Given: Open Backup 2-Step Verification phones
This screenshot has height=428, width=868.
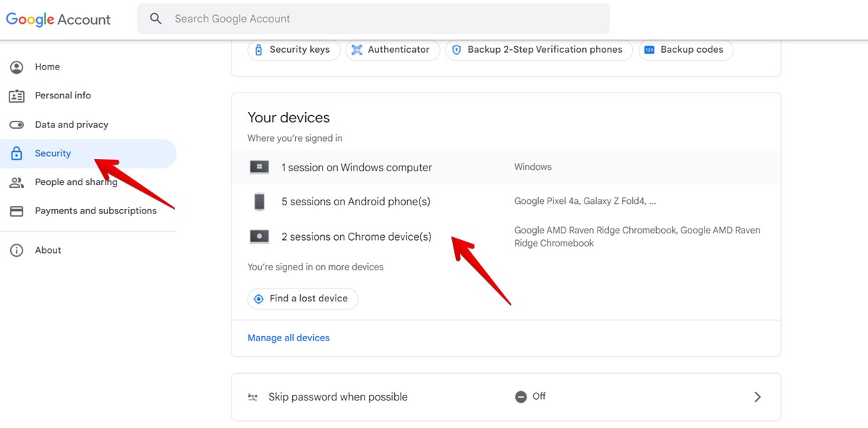Looking at the screenshot, I should point(538,49).
